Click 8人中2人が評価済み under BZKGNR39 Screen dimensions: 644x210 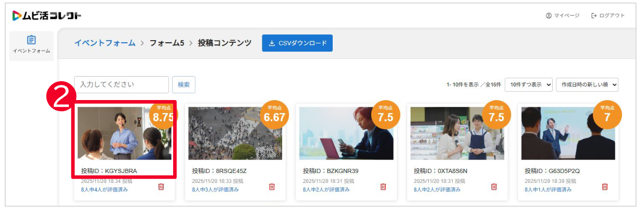[x=326, y=190]
